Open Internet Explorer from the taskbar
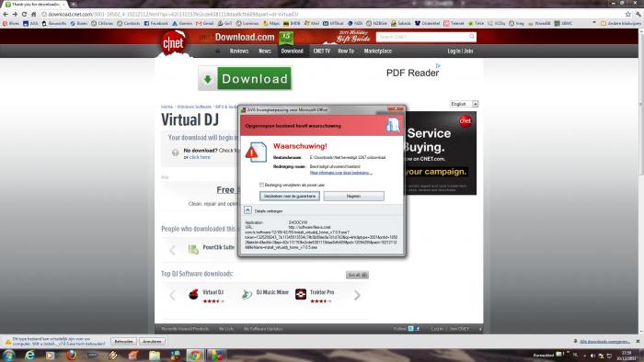This screenshot has width=644, height=362. pos(29,355)
